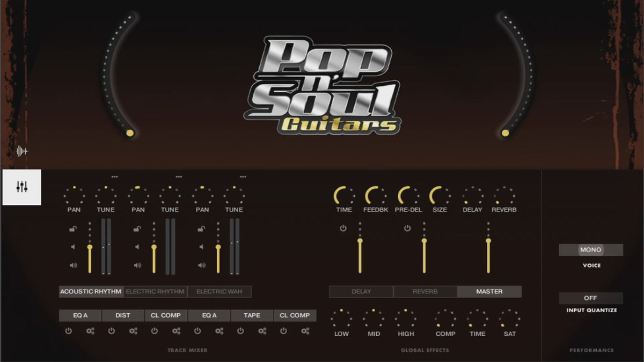Image resolution: width=644 pixels, height=362 pixels.
Task: Click the small speaker icon on third track
Action: (x=201, y=247)
